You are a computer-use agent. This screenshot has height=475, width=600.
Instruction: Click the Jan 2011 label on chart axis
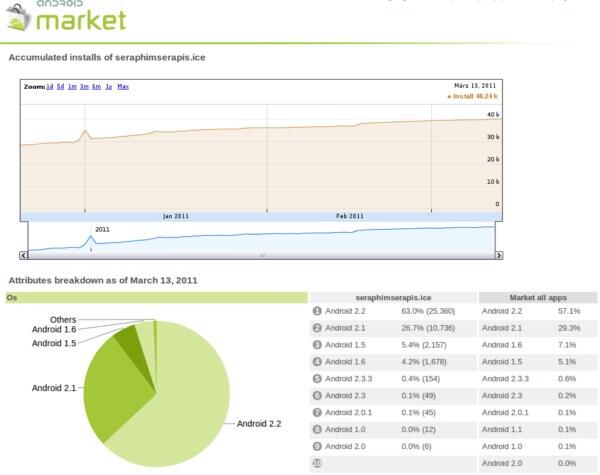[x=176, y=216]
